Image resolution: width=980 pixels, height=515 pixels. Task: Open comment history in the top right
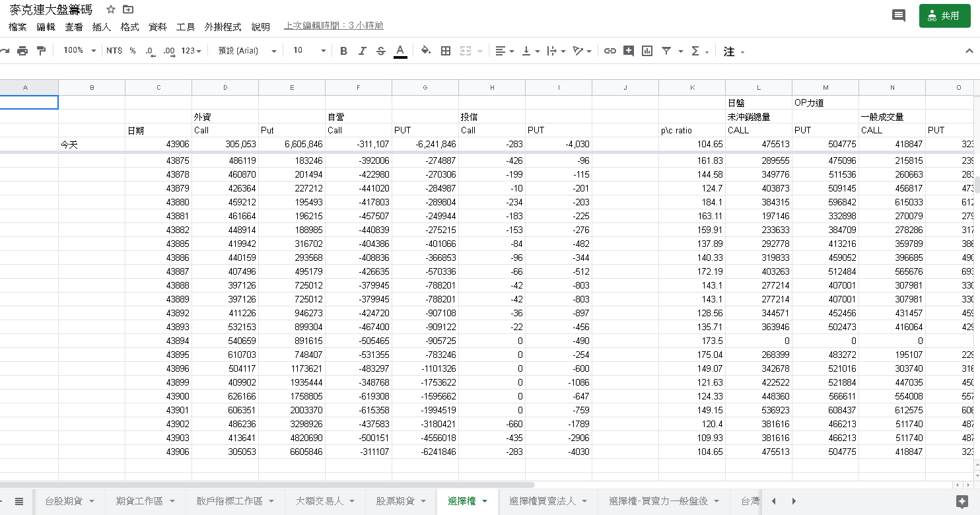click(898, 16)
